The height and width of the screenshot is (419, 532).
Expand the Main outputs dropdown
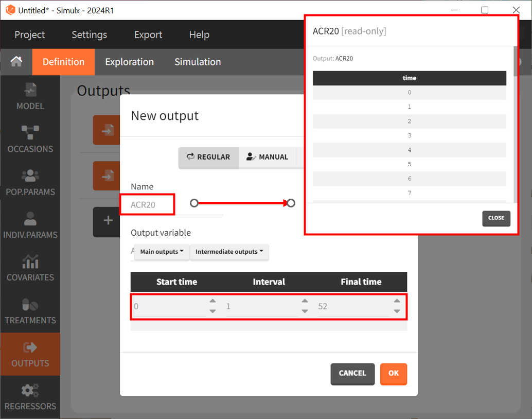pyautogui.click(x=162, y=252)
